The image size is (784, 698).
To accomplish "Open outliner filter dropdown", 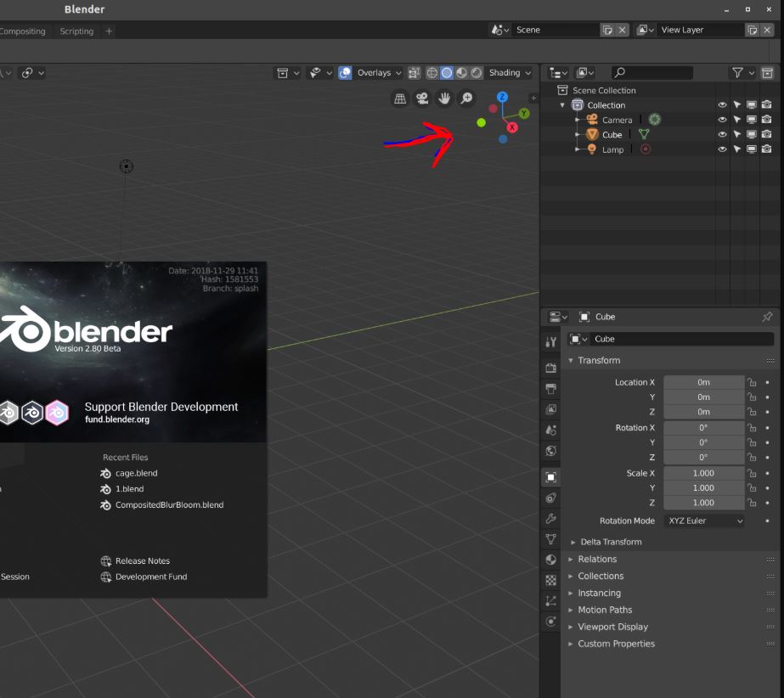I will point(742,73).
